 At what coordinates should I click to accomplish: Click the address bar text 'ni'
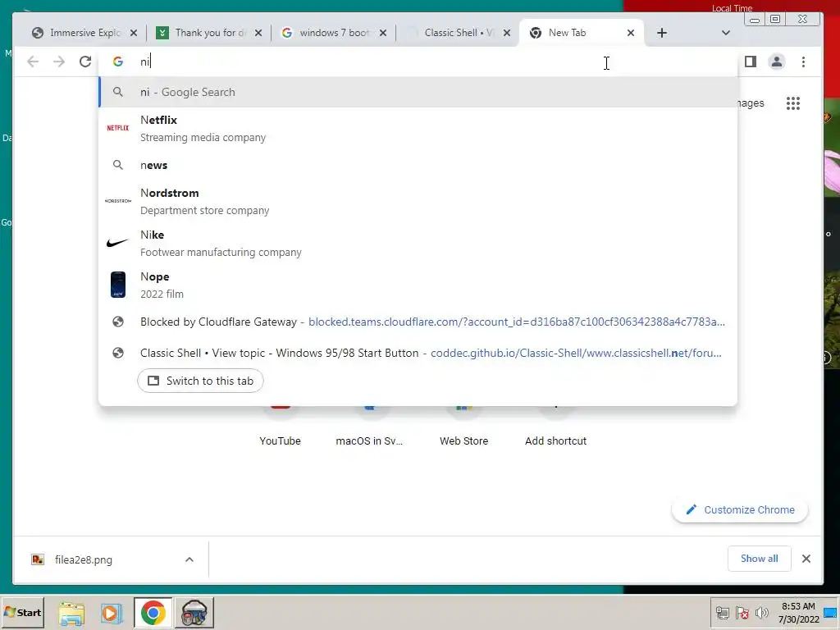144,62
